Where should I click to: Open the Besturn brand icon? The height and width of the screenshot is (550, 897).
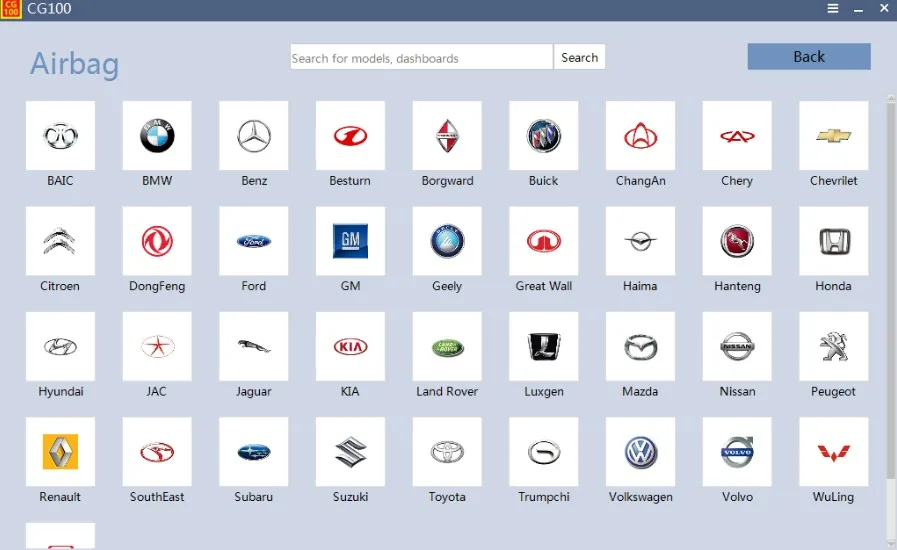point(350,136)
